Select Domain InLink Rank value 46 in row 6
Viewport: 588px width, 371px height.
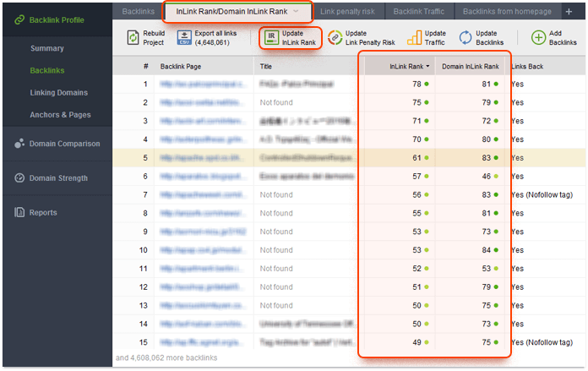(x=487, y=177)
